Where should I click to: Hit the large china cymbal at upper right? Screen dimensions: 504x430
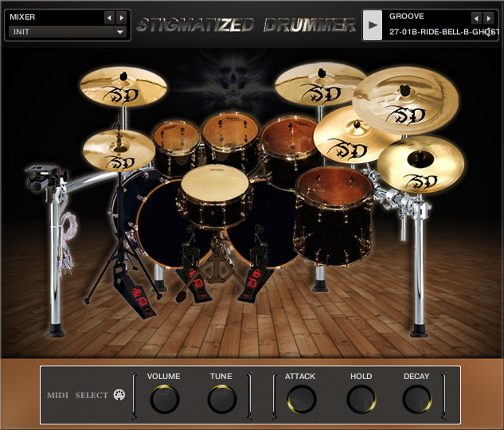pos(405,100)
